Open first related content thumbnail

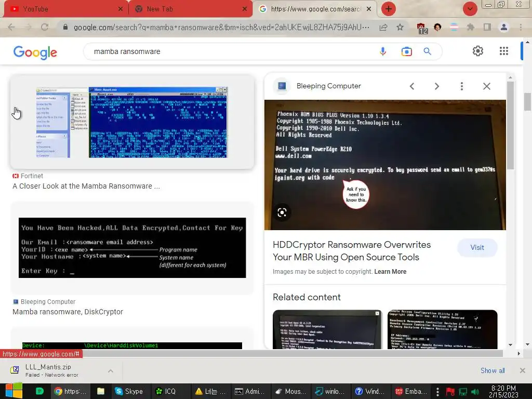(x=327, y=329)
